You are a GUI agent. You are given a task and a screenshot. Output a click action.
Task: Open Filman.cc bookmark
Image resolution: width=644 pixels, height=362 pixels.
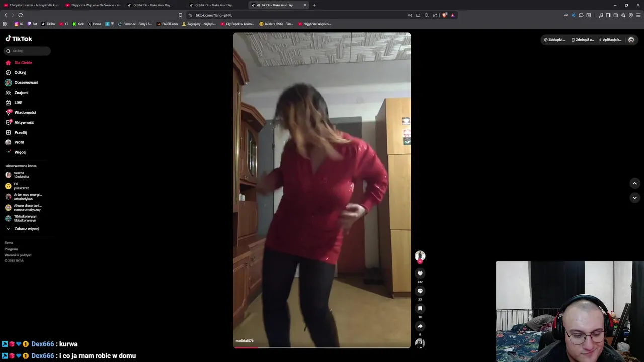(x=135, y=24)
